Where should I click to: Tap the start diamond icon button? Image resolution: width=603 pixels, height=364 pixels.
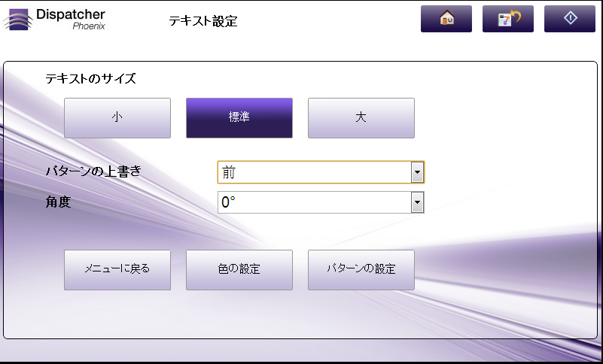pos(570,19)
